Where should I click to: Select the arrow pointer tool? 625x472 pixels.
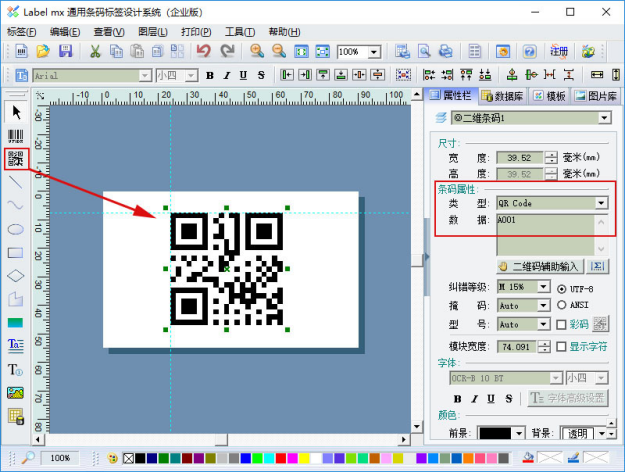pyautogui.click(x=16, y=112)
